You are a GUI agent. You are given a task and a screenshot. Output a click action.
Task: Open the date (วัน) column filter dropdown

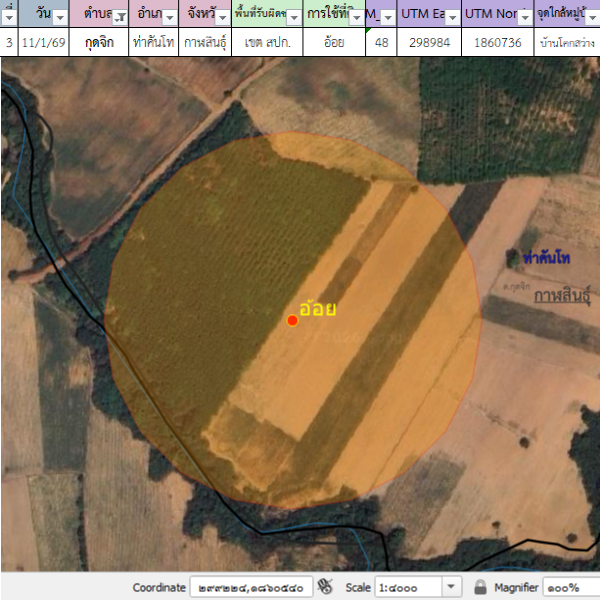60,17
